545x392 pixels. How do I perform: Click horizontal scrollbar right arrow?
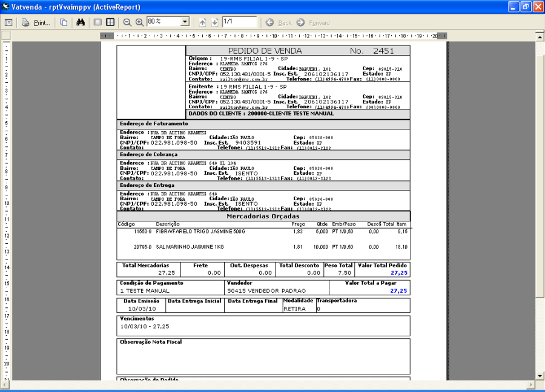point(530,385)
